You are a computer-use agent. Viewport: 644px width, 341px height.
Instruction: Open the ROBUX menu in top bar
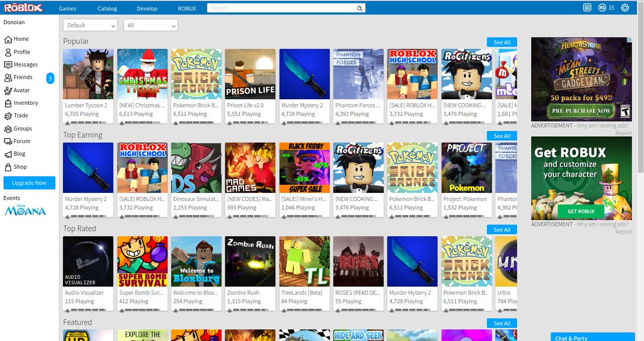coord(187,9)
